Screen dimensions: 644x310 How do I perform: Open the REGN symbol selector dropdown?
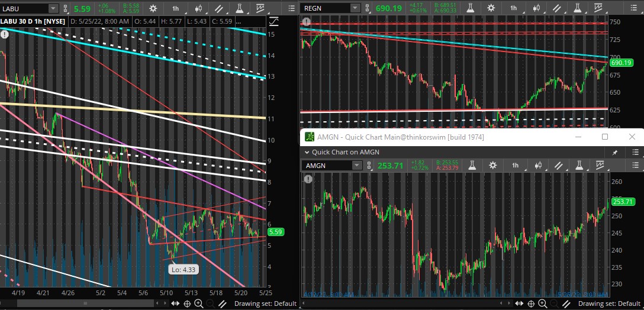pos(355,8)
